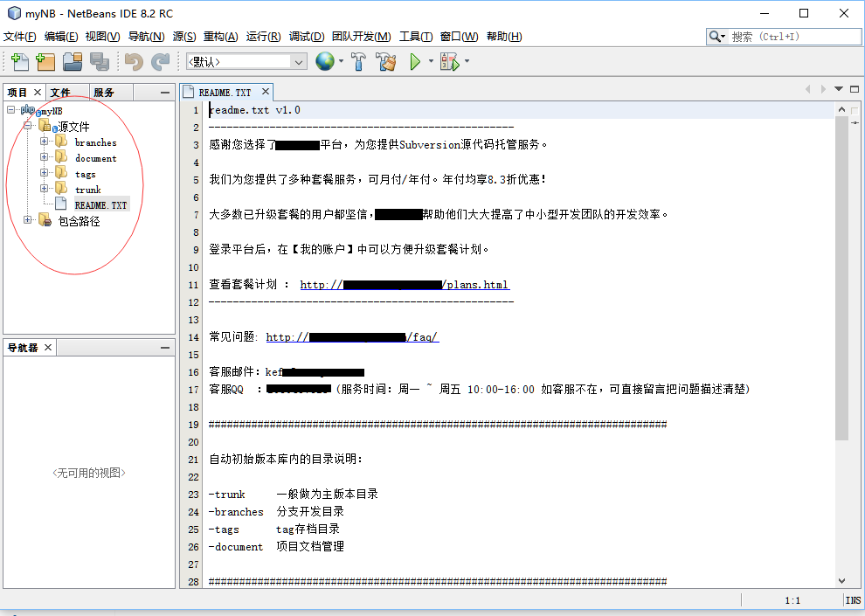Maximize the editor window icon
Image resolution: width=865 pixels, height=616 pixels.
(x=855, y=89)
